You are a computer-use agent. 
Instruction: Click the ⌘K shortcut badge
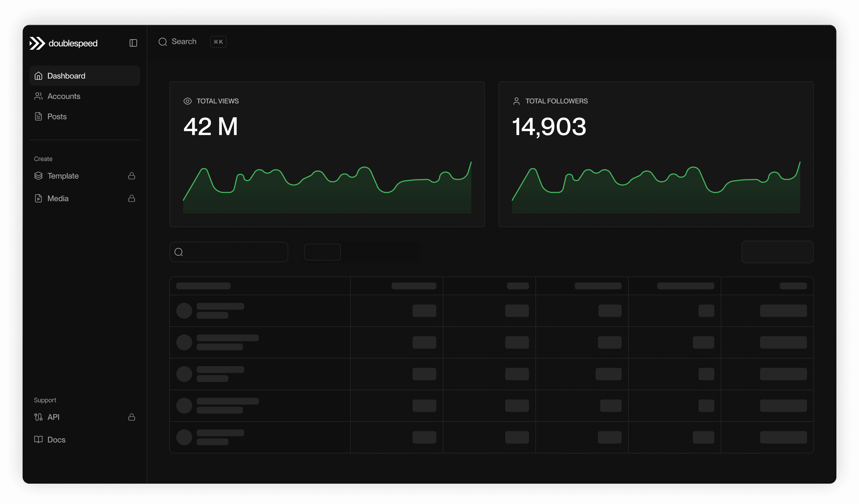pyautogui.click(x=218, y=42)
